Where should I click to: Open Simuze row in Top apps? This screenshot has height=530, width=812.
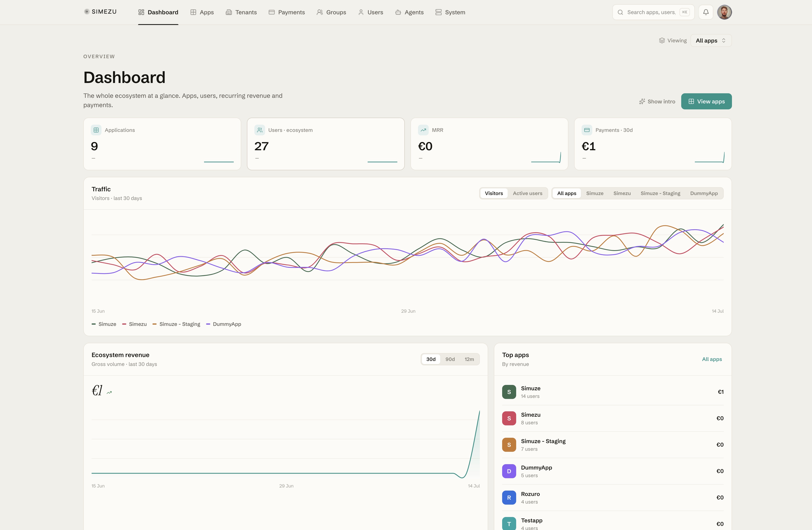[613, 392]
